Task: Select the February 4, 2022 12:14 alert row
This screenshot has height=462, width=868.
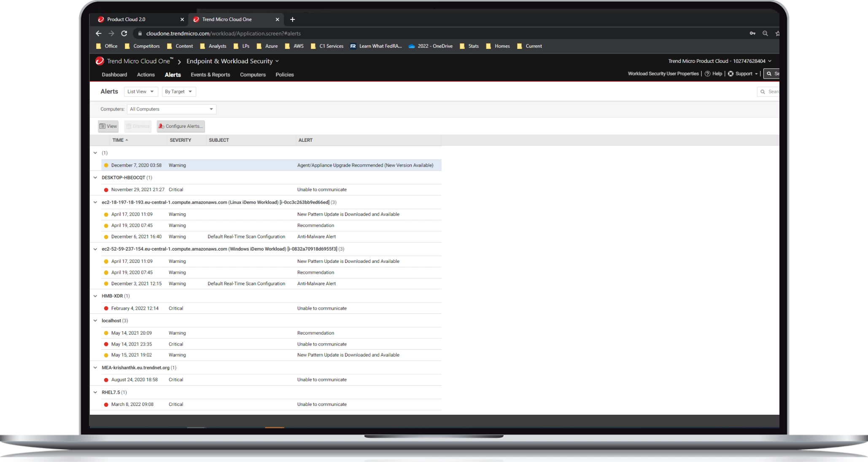Action: (271, 308)
